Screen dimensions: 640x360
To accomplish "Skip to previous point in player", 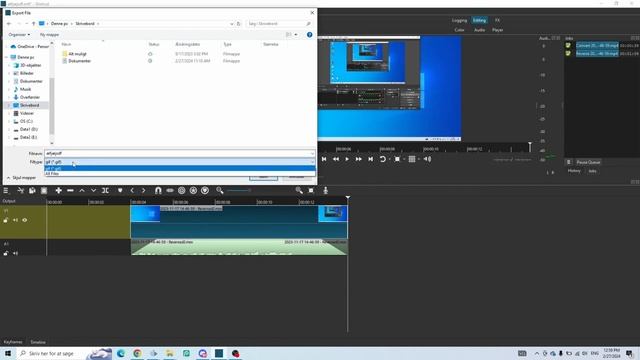I will (x=324, y=159).
